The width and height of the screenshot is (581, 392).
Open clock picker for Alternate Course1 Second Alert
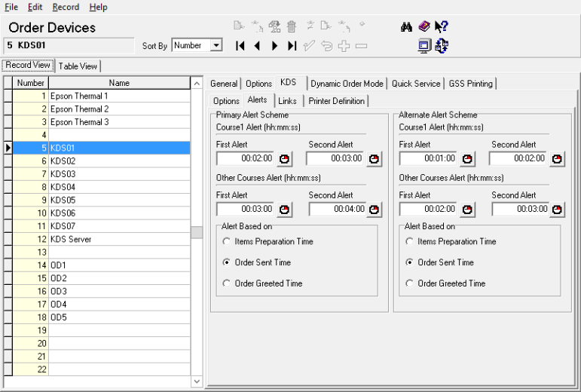(558, 159)
